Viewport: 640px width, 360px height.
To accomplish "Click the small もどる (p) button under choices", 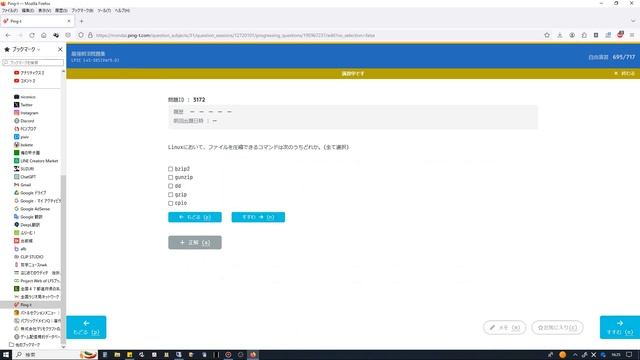I will coord(195,217).
